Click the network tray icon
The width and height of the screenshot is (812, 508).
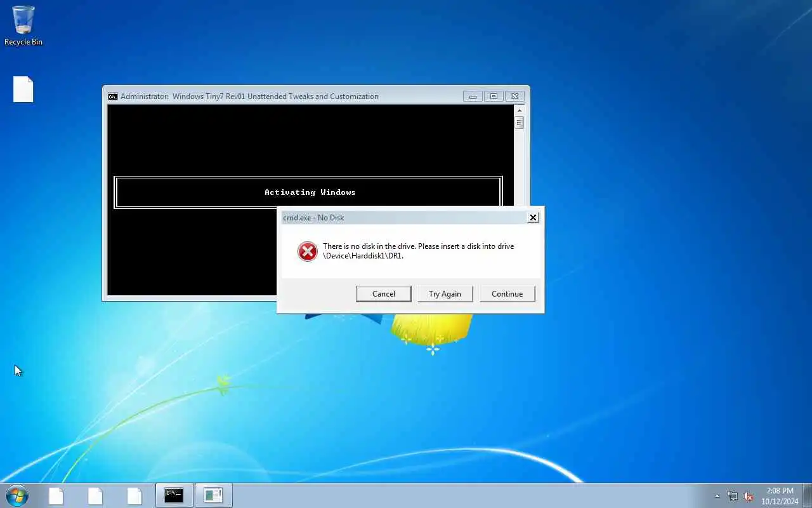tap(733, 496)
